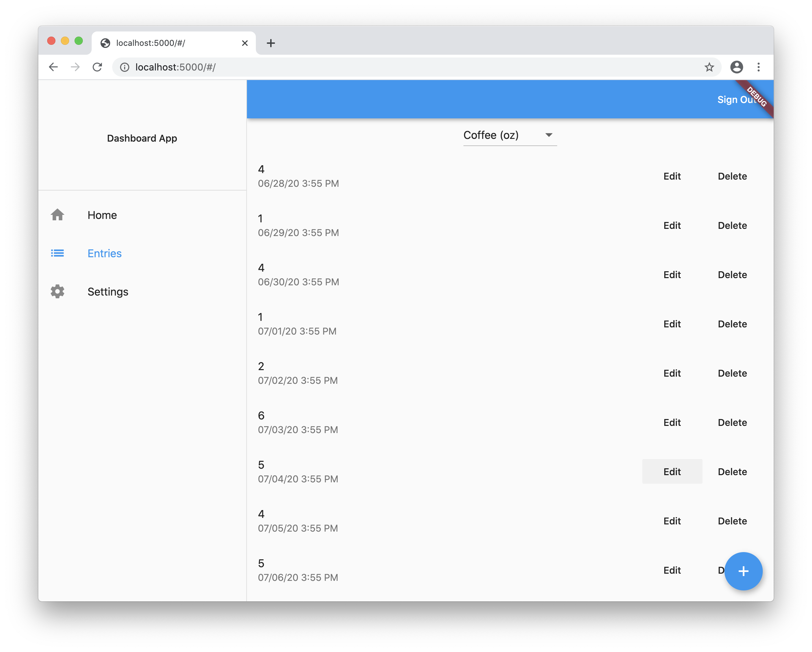This screenshot has width=812, height=652.
Task: Select the 07/03/20 3:55 PM timestamp
Action: click(x=298, y=430)
